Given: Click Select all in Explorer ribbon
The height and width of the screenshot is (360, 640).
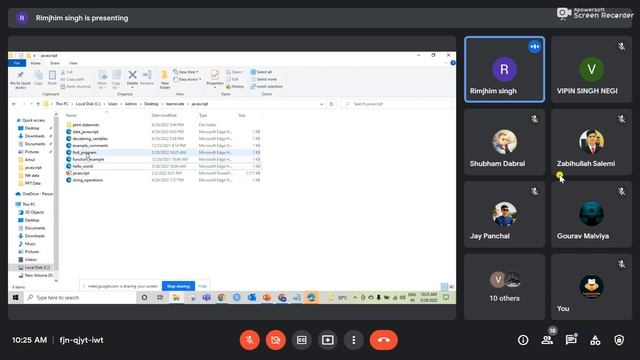Looking at the screenshot, I should [x=261, y=72].
